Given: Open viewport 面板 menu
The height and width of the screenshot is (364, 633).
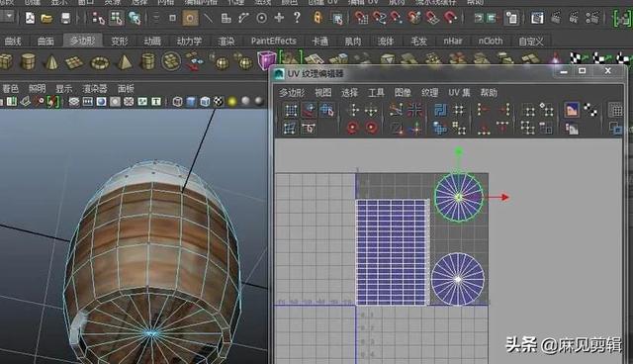Looking at the screenshot, I should point(126,88).
